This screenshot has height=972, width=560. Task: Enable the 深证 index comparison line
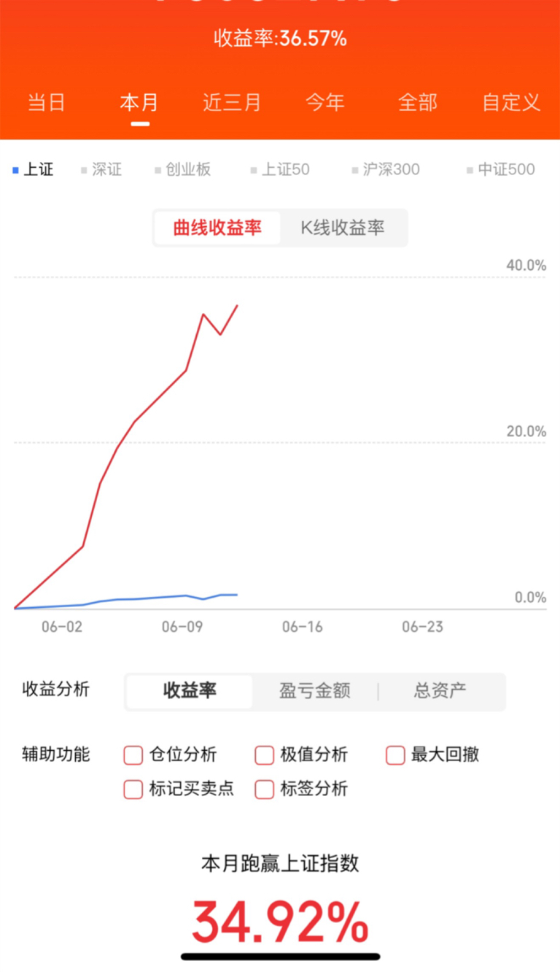point(101,170)
